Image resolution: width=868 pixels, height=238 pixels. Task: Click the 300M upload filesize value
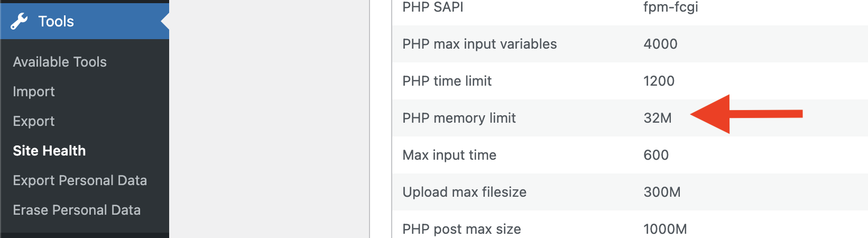[x=662, y=192]
